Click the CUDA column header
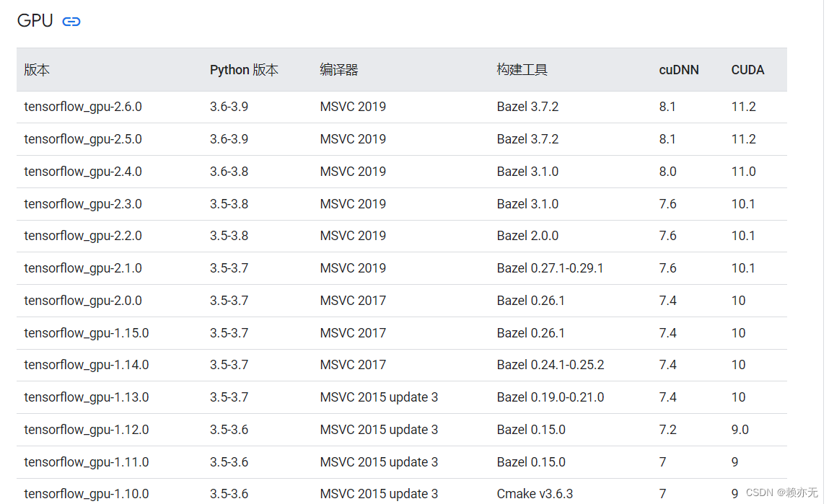The width and height of the screenshot is (829, 504). [747, 70]
